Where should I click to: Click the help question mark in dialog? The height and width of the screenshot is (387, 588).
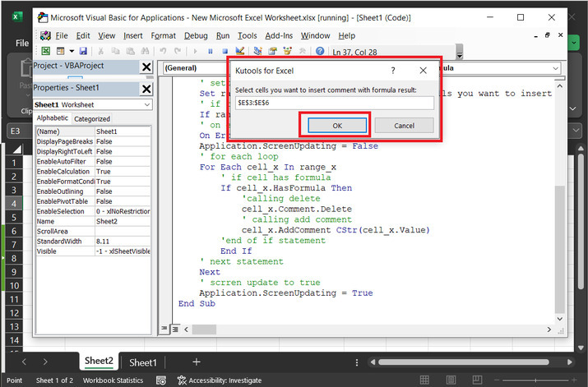[392, 71]
